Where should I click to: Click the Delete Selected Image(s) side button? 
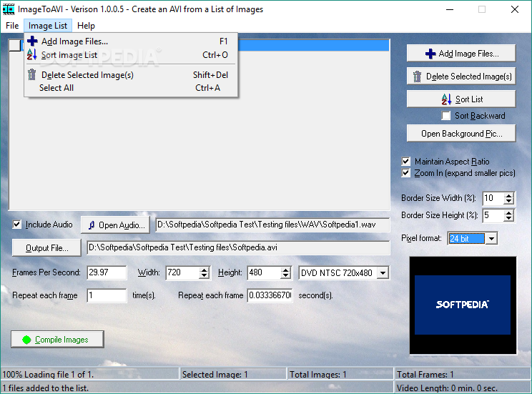point(461,77)
